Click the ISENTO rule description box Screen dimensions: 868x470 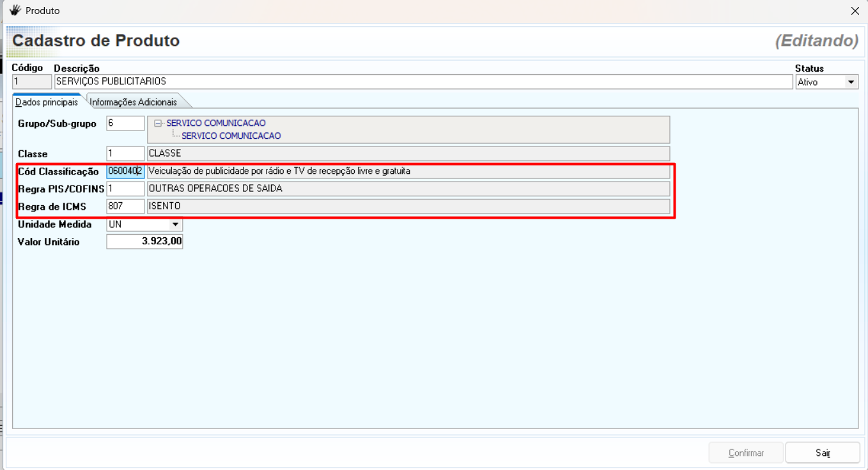(x=408, y=207)
